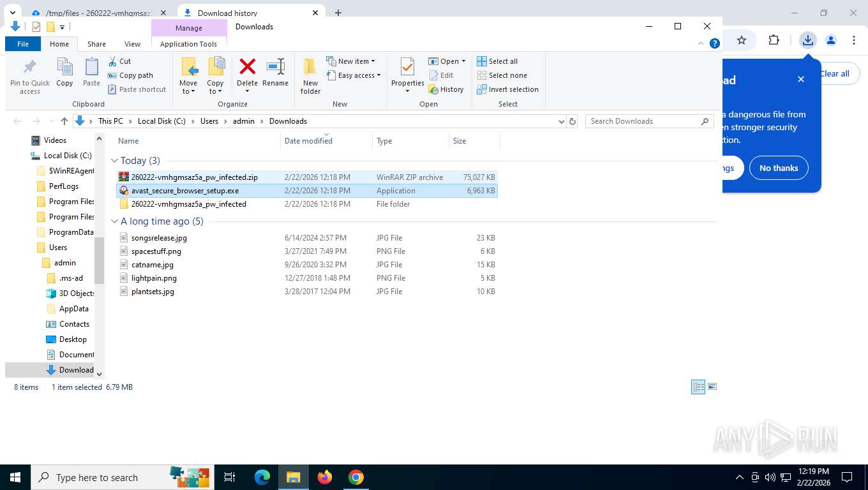Select songsrelease.jpg file

point(306,238)
